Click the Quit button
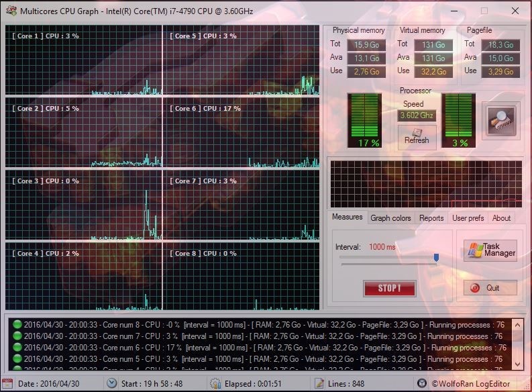The image size is (532, 392). (490, 288)
